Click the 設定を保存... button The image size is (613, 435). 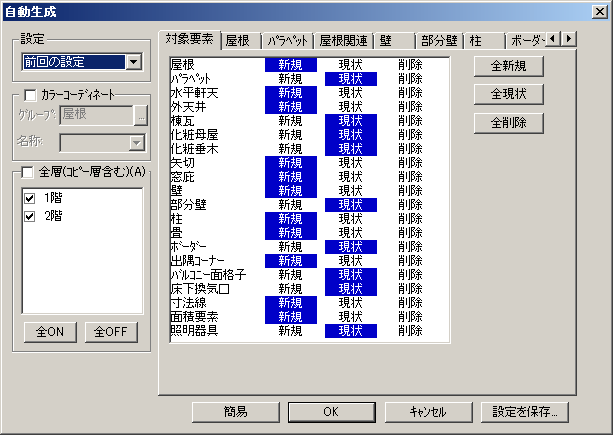tap(525, 411)
